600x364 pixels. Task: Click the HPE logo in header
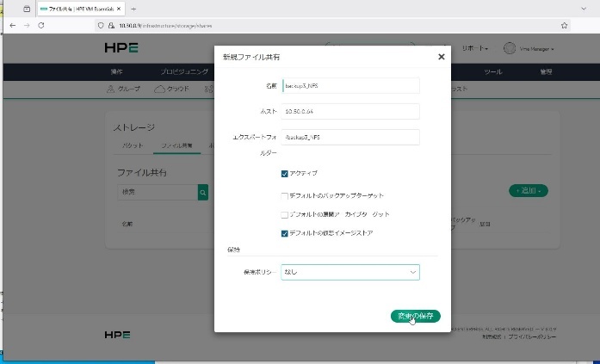(121, 48)
